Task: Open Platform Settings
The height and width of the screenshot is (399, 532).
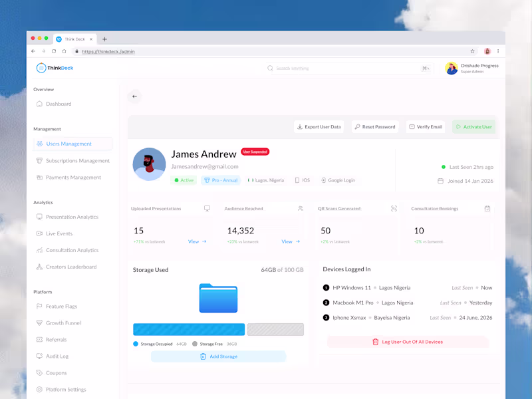Action: click(x=61, y=390)
